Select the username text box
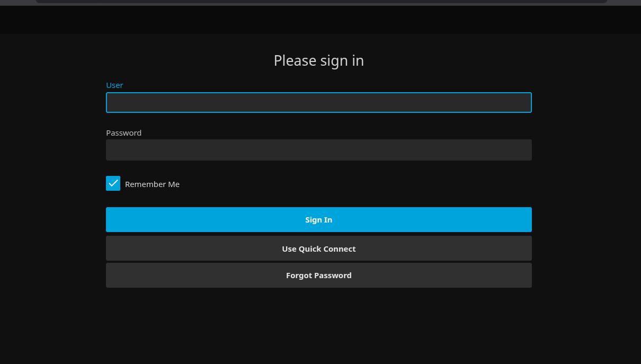 pos(318,103)
